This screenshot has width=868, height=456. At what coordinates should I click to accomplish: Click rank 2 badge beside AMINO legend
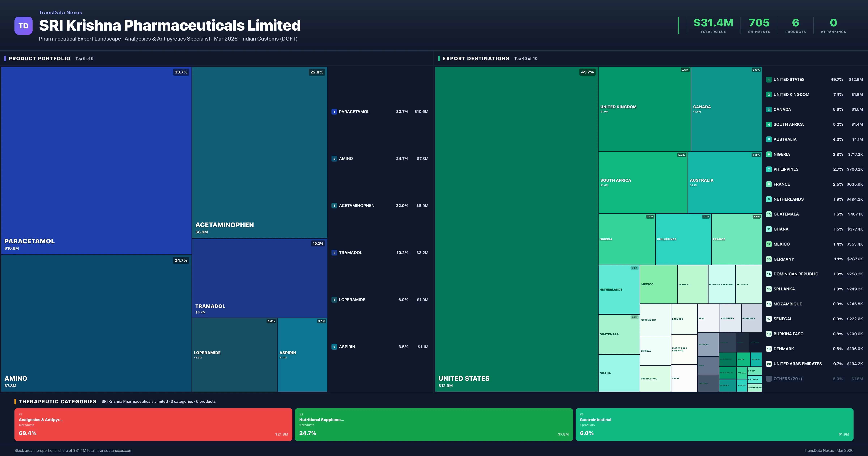point(334,159)
